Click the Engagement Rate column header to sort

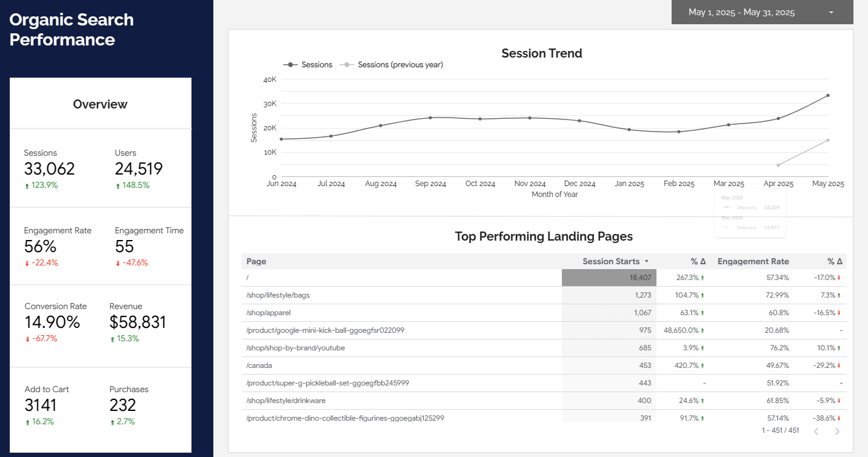pos(753,261)
